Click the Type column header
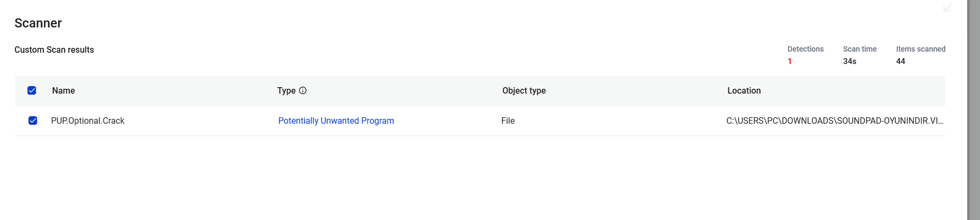980x220 pixels. tap(287, 90)
